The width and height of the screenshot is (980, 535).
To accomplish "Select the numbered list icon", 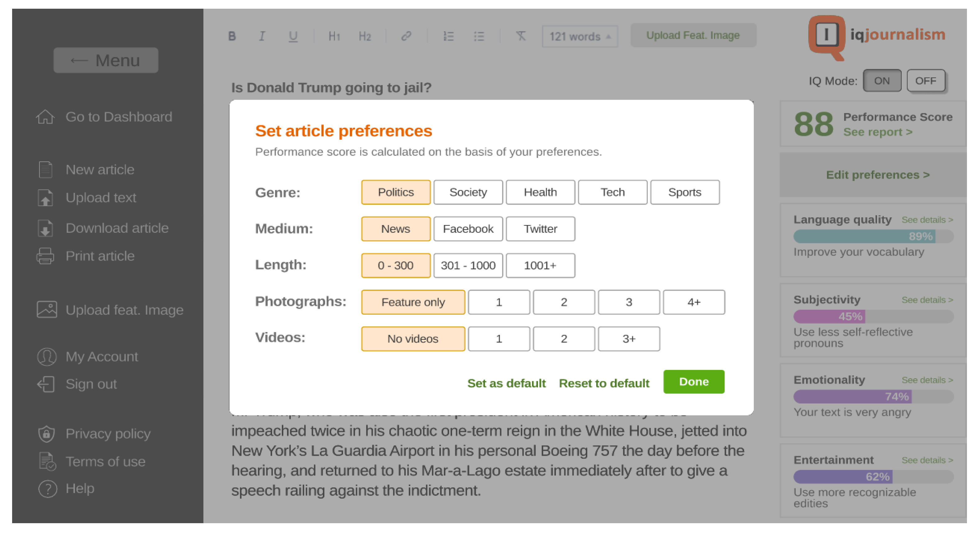I will pyautogui.click(x=448, y=36).
